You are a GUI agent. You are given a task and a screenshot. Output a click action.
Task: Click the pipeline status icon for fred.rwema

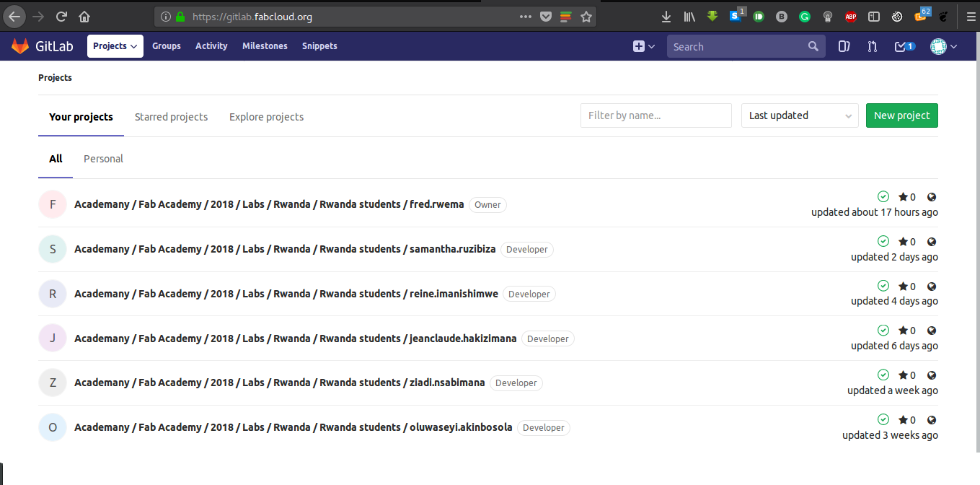pyautogui.click(x=883, y=196)
